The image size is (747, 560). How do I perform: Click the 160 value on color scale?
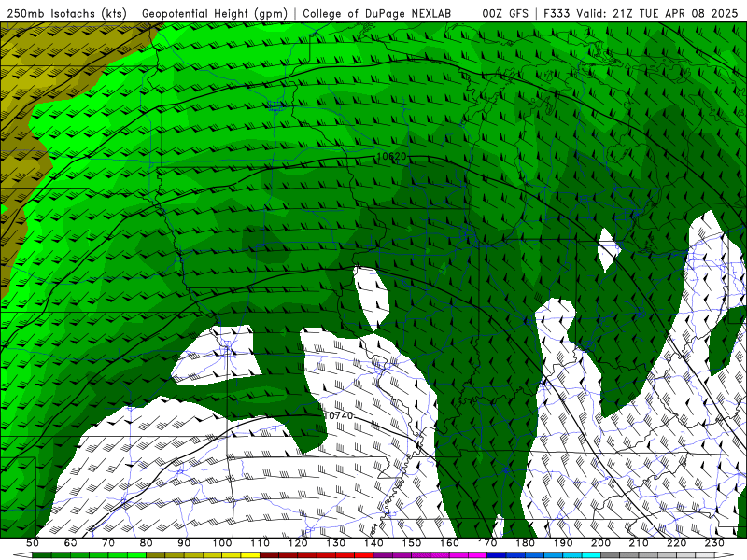coord(449,543)
